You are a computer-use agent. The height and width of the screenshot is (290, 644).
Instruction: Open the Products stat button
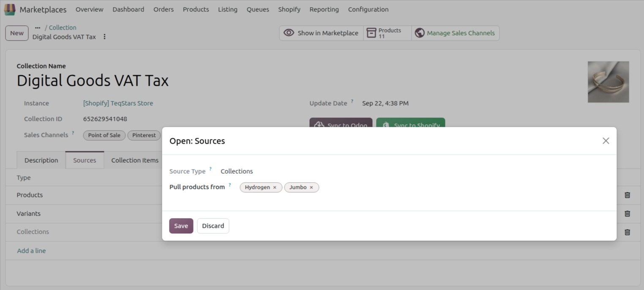tap(387, 33)
